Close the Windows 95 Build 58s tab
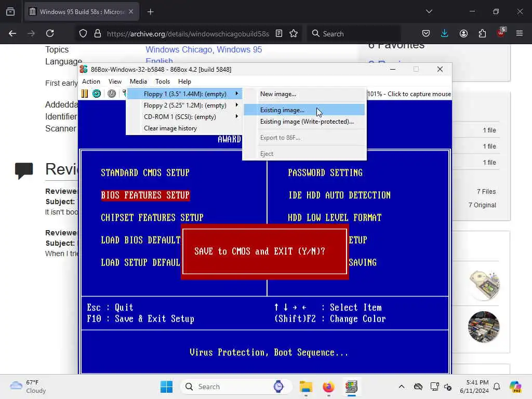The image size is (532, 399). coord(131,12)
